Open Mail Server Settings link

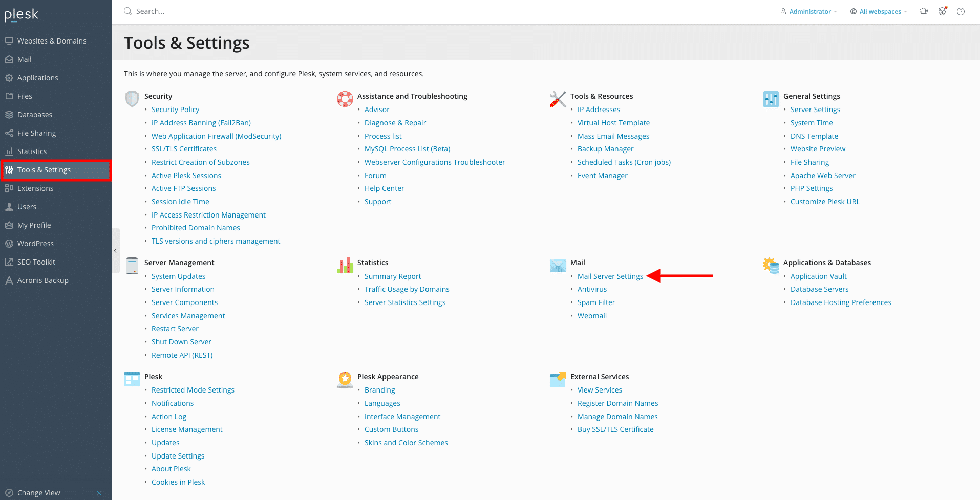[610, 276]
